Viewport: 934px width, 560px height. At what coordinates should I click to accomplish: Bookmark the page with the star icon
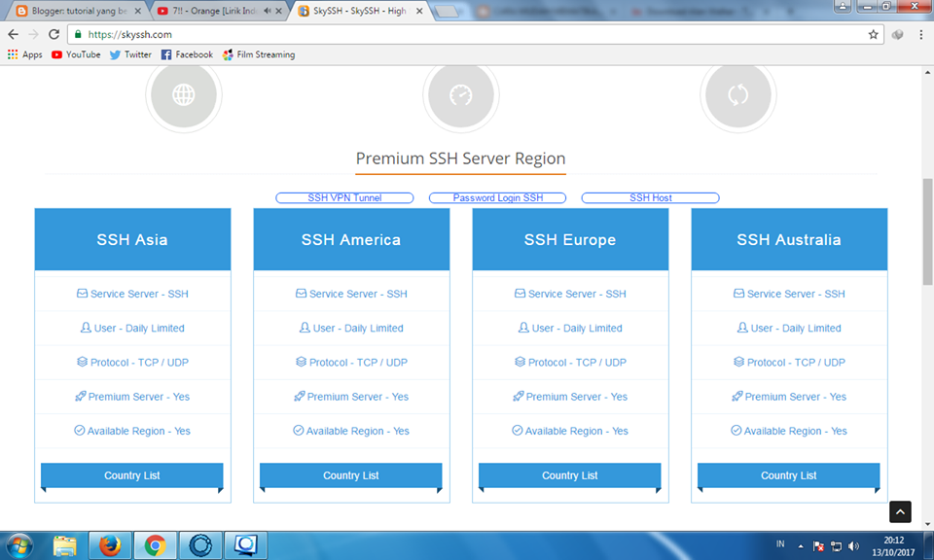[x=873, y=33]
